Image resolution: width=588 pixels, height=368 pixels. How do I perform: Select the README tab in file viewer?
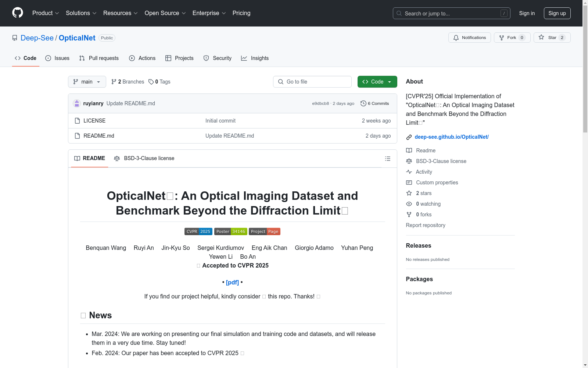(90, 158)
